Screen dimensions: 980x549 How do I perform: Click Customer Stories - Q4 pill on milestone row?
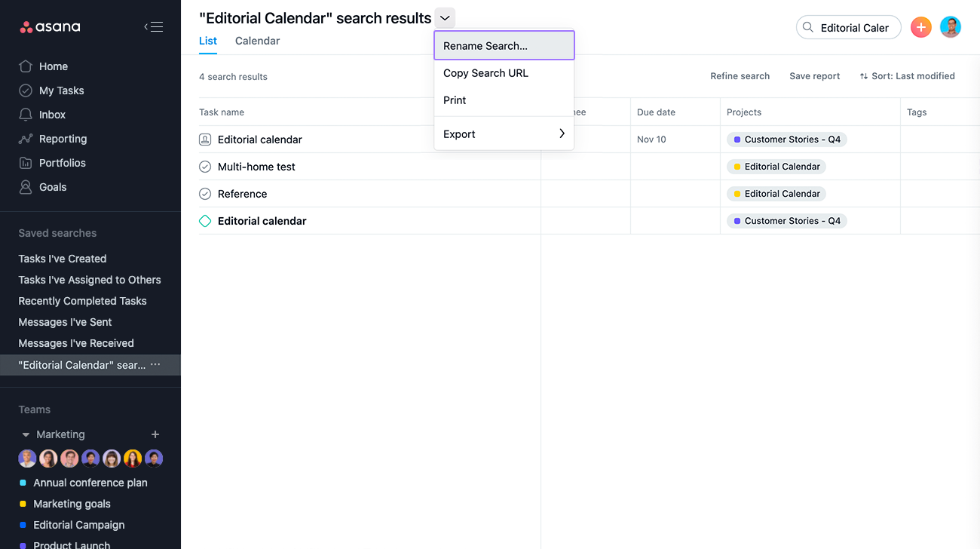[x=786, y=221]
